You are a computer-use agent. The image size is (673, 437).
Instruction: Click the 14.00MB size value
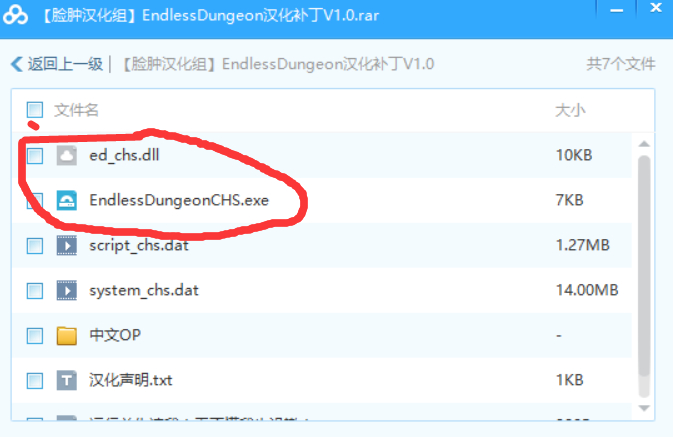point(587,290)
